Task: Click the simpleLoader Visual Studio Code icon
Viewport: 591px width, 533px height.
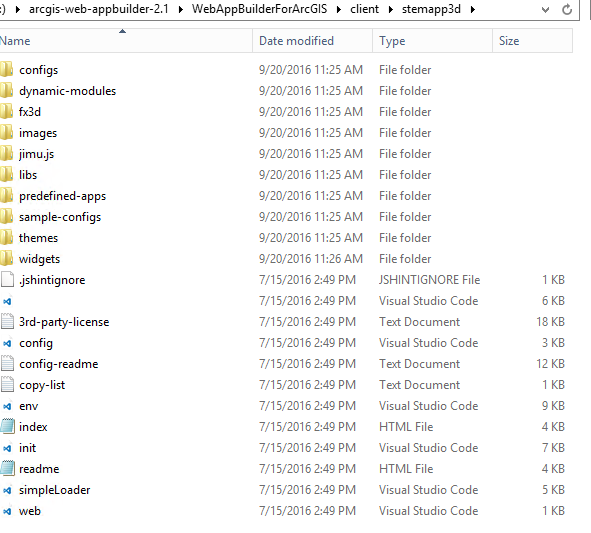Action: 7,490
